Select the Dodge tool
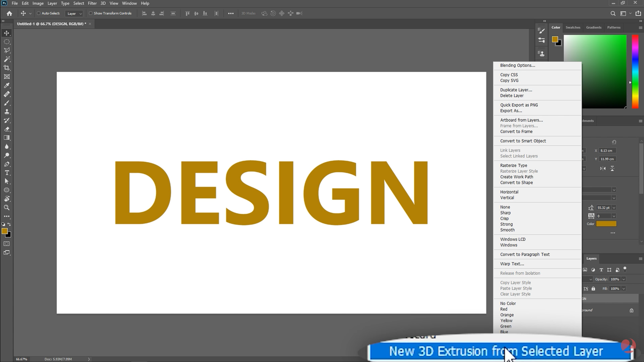644x362 pixels. (x=7, y=155)
